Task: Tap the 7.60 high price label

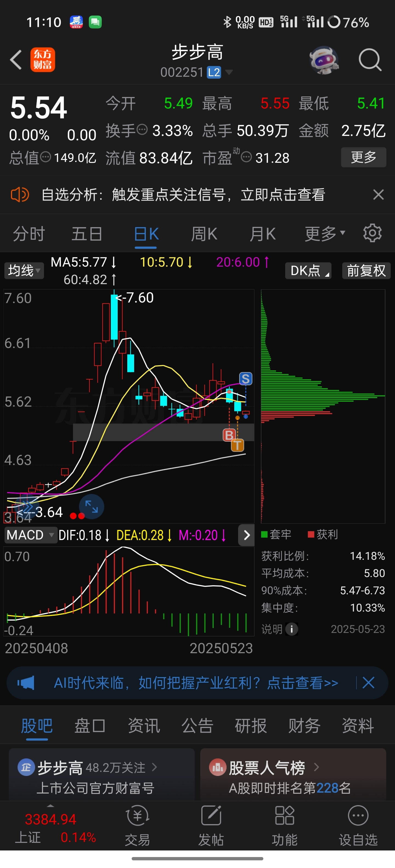Action: point(135,298)
